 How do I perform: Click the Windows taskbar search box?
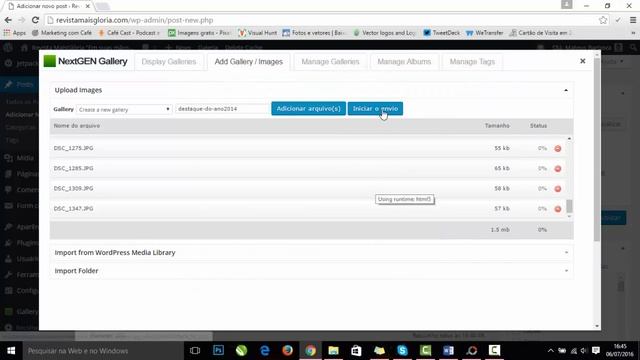pyautogui.click(x=102, y=351)
